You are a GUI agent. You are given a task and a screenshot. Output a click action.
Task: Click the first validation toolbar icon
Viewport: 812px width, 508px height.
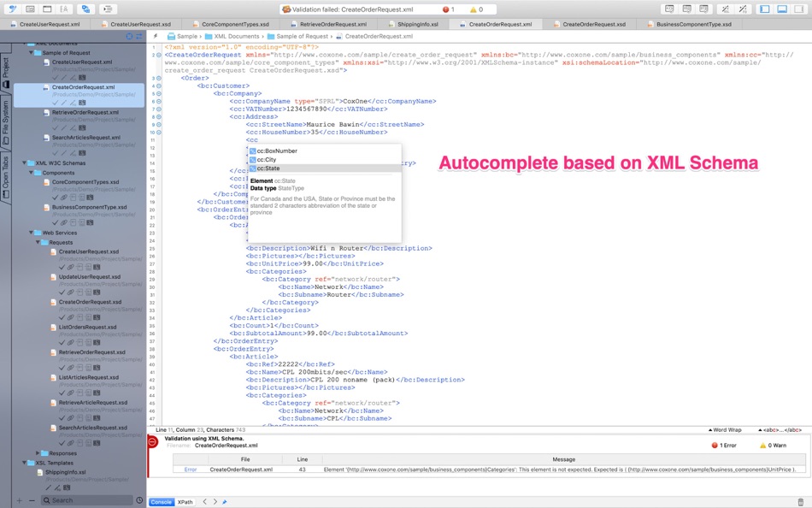(669, 9)
